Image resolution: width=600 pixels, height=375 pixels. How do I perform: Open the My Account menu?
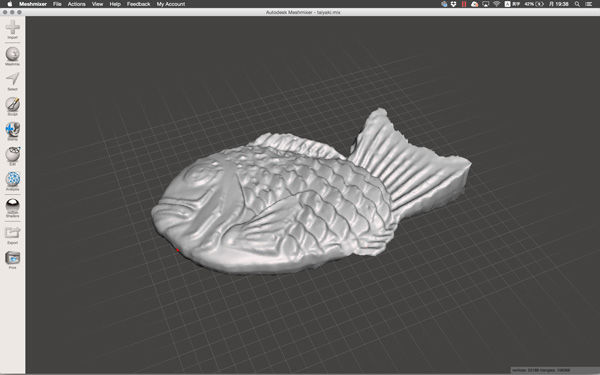pos(171,4)
